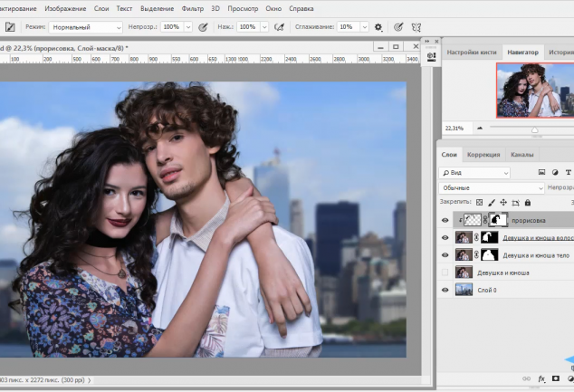Open the Фильтр menu

click(192, 8)
